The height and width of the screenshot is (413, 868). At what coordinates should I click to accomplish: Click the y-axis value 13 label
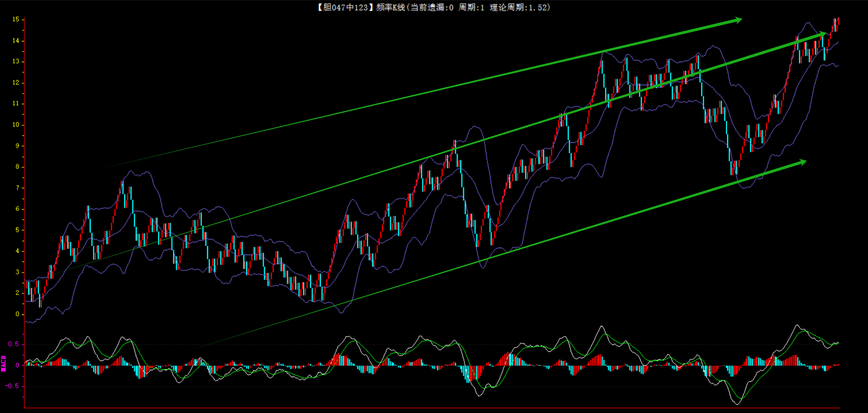[16, 61]
